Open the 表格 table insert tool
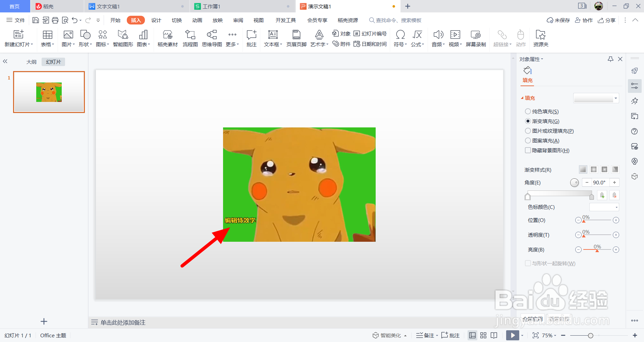 tap(48, 38)
